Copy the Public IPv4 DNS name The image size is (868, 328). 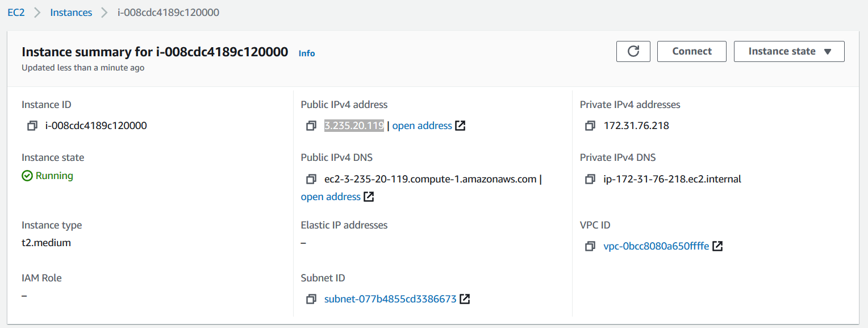[311, 179]
